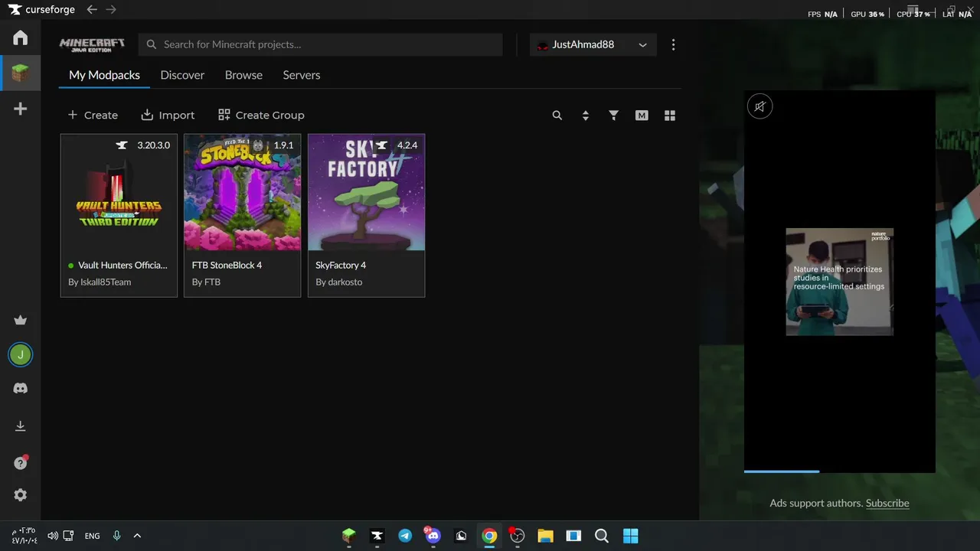This screenshot has width=980, height=551.
Task: Open OBS Studio from the taskbar
Action: tap(518, 536)
